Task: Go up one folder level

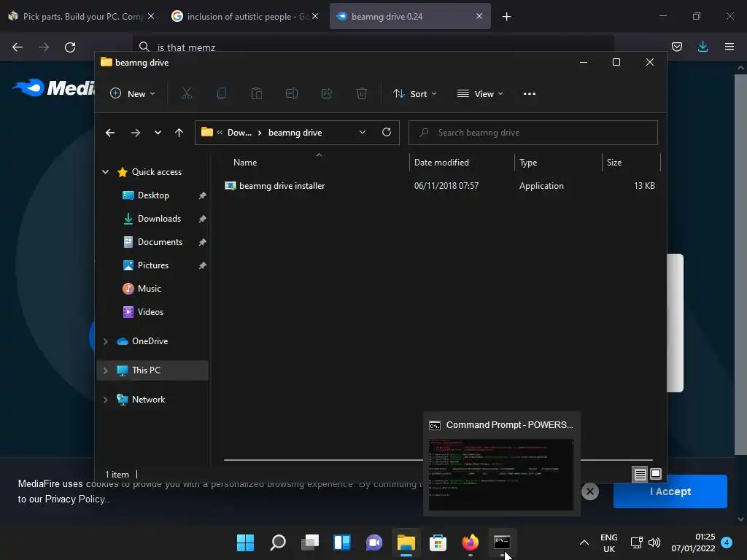Action: pos(179,133)
